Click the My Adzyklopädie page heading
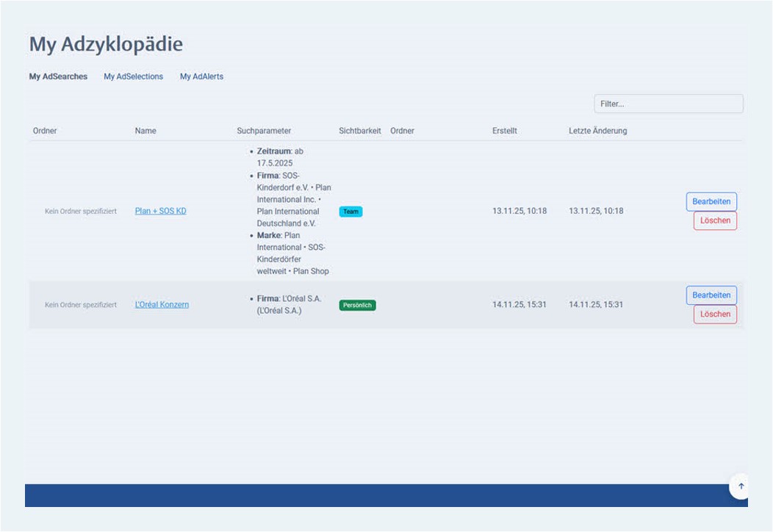Viewport: 773px width, 532px height. click(105, 44)
